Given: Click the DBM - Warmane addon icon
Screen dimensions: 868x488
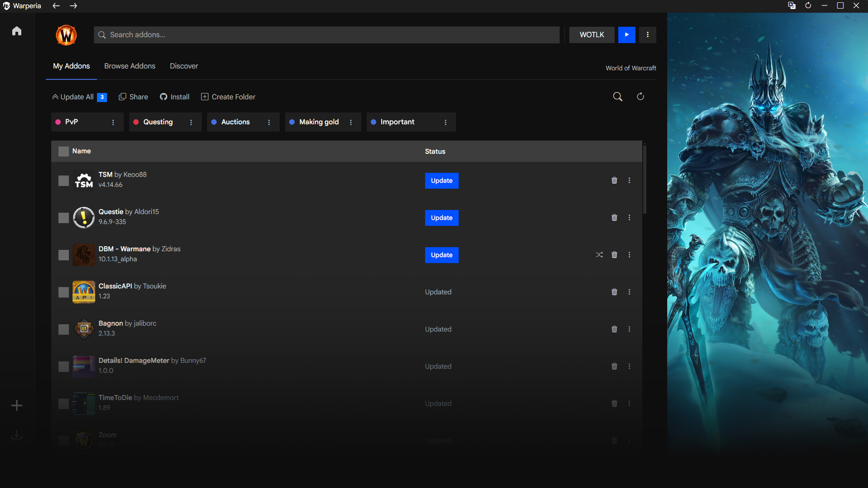Looking at the screenshot, I should pyautogui.click(x=84, y=255).
